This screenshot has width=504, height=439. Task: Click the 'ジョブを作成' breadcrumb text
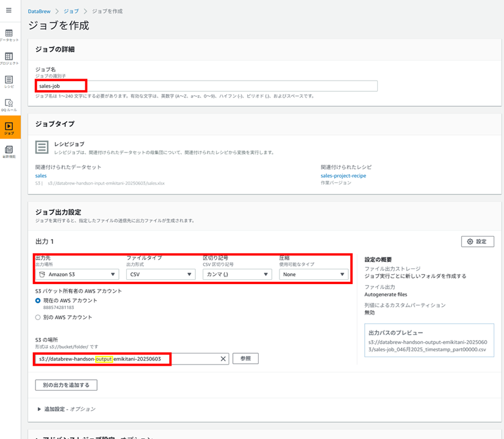point(107,11)
